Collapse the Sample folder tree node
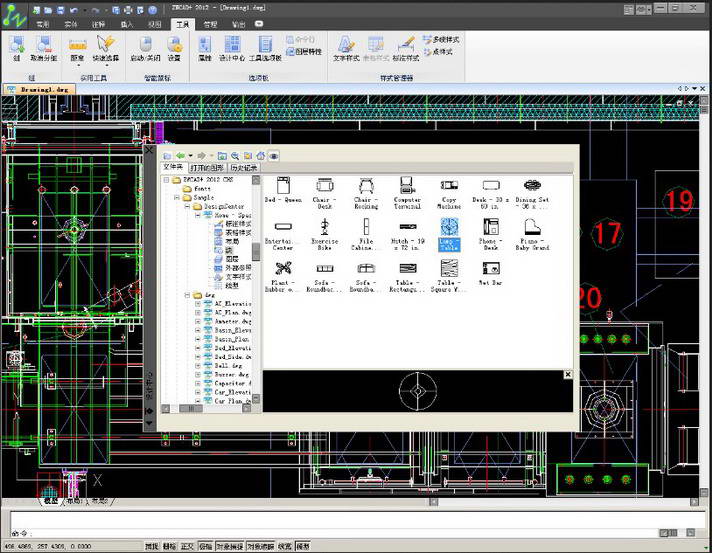The image size is (712, 553). point(174,198)
